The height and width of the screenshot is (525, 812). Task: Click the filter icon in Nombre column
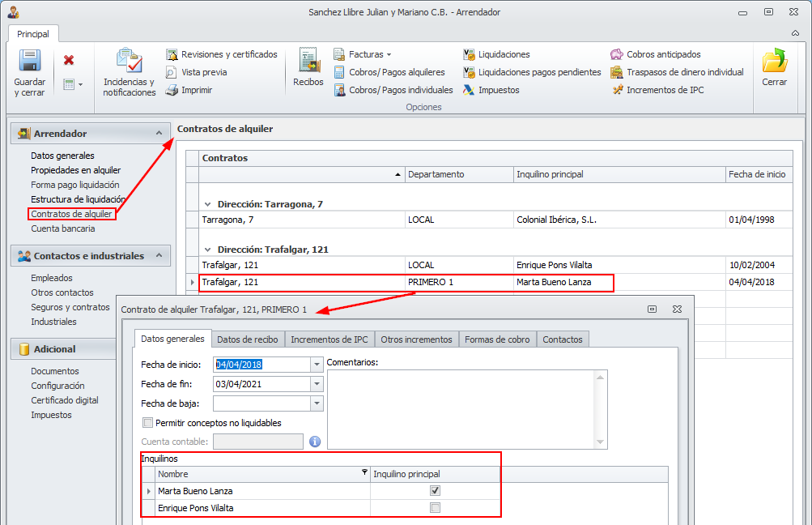pos(364,472)
